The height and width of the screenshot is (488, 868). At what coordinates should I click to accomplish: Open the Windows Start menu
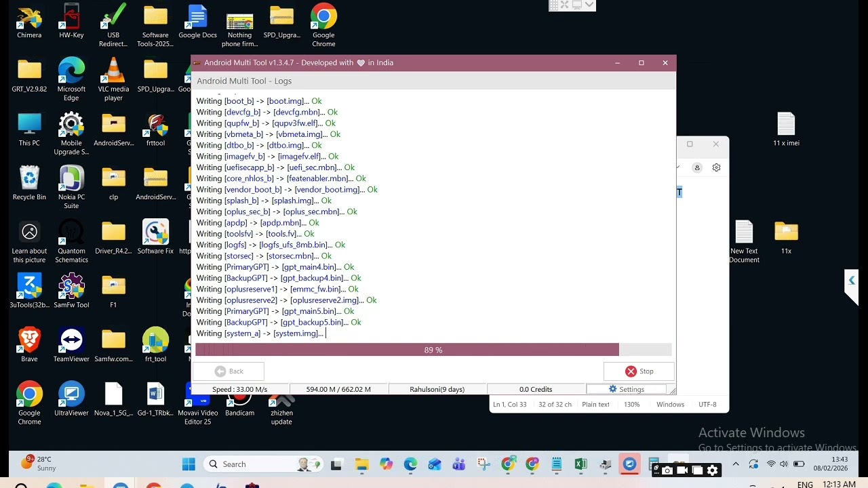tap(189, 464)
